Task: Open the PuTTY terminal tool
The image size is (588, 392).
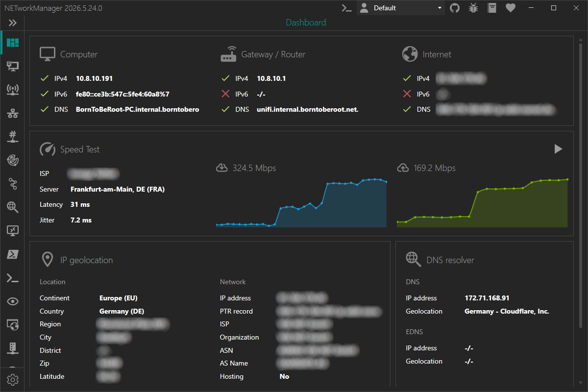Action: 13,278
